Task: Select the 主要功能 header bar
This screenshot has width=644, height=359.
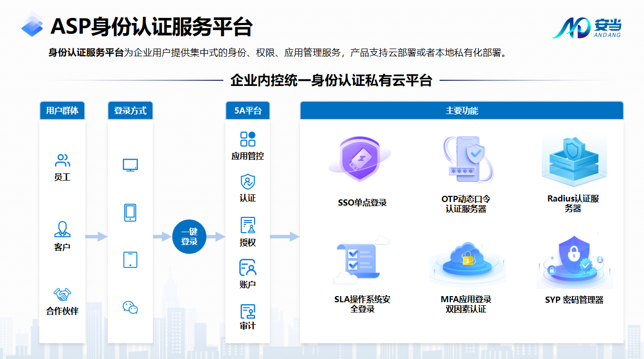Action: (462, 110)
